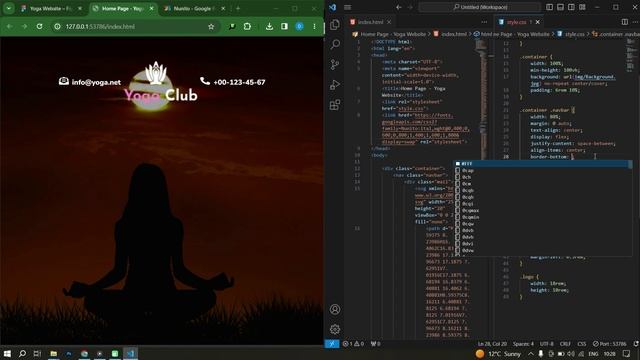640x360 pixels.
Task: Open the Chrome extensions puzzle icon
Action: click(x=247, y=27)
